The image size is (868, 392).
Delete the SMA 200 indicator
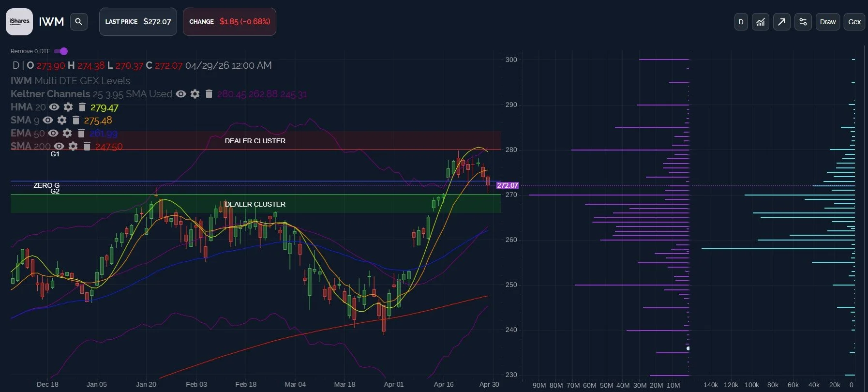click(87, 146)
